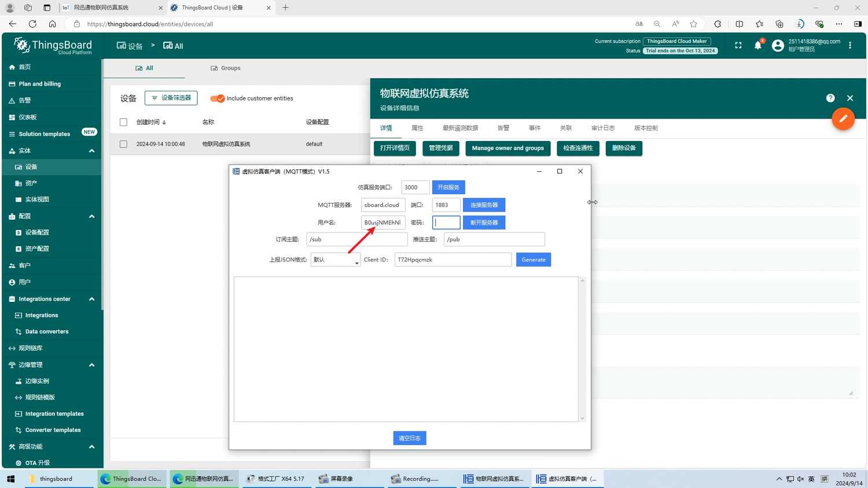The height and width of the screenshot is (488, 868).
Task: Tick the select-all devices header checkbox
Action: pos(123,122)
